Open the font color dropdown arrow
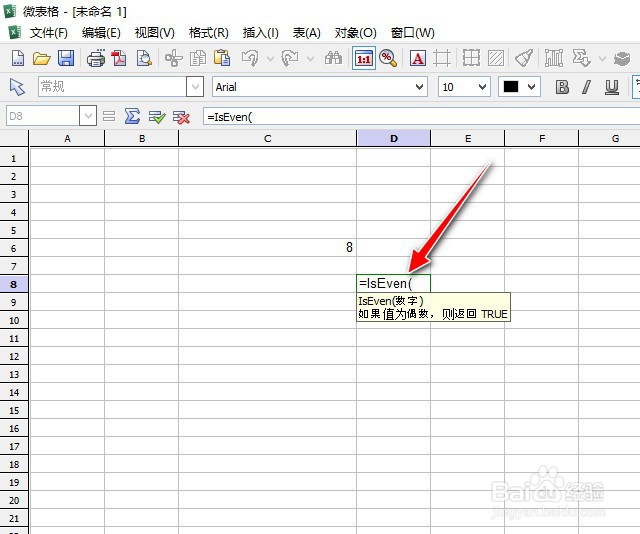Image resolution: width=640 pixels, height=534 pixels. (531, 87)
